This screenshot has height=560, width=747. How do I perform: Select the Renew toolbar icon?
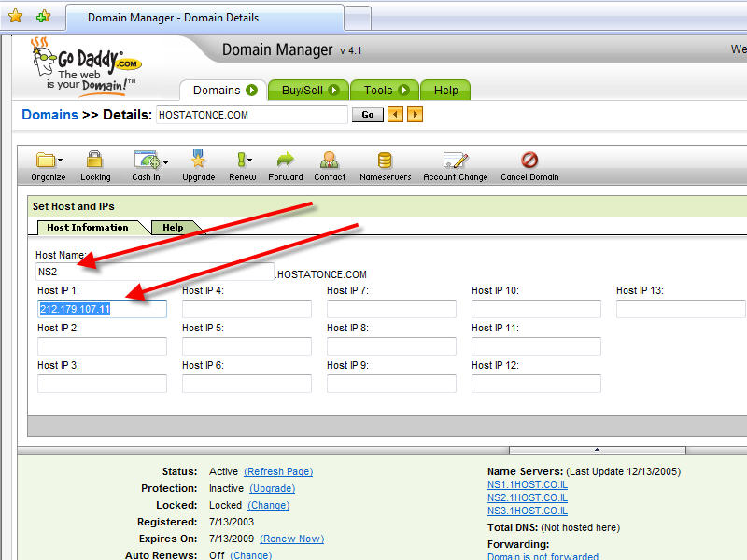click(242, 161)
